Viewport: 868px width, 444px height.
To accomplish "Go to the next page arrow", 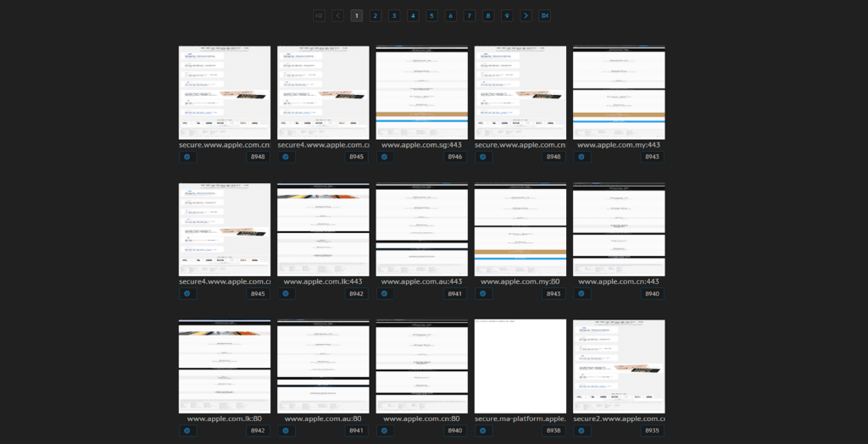I will (526, 15).
